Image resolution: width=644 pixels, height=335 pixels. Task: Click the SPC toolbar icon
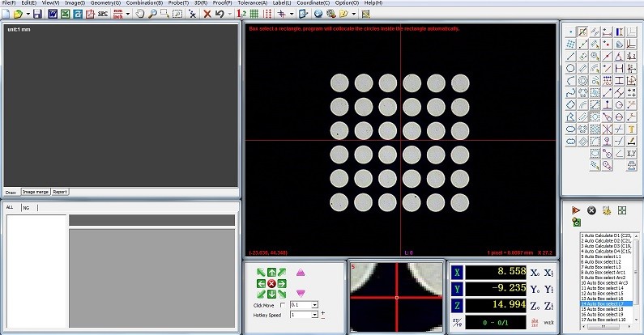click(103, 14)
